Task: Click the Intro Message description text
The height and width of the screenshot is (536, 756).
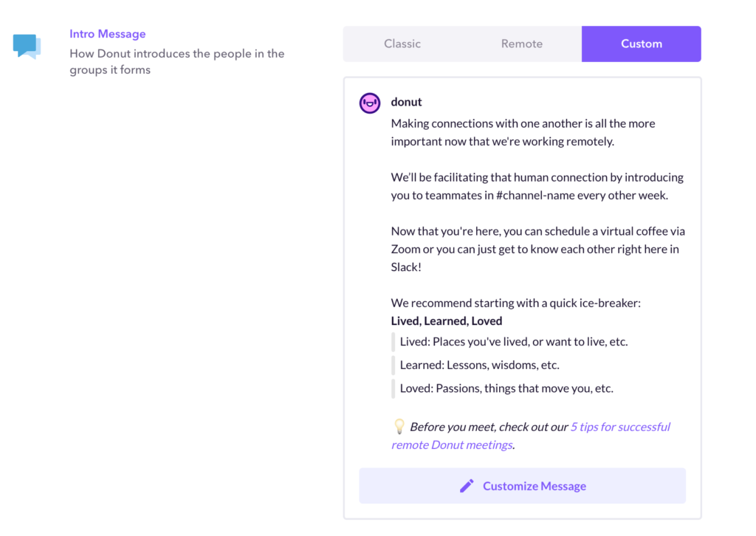Action: [x=177, y=62]
